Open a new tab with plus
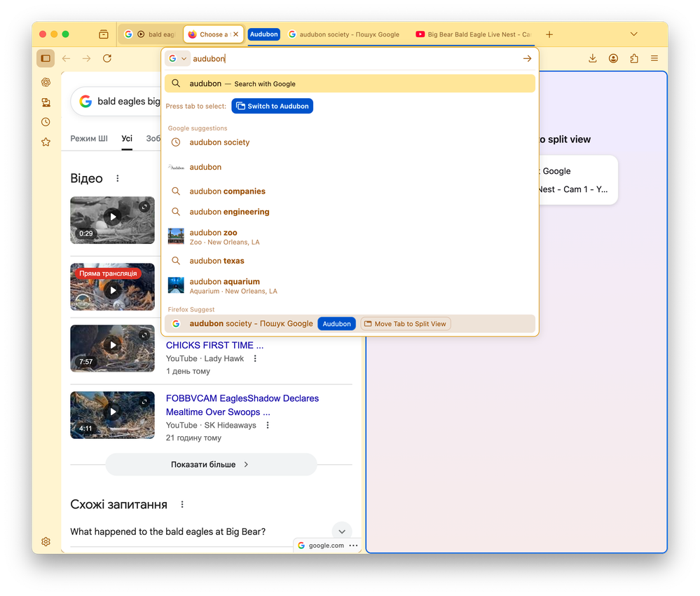This screenshot has height=596, width=700. (549, 34)
